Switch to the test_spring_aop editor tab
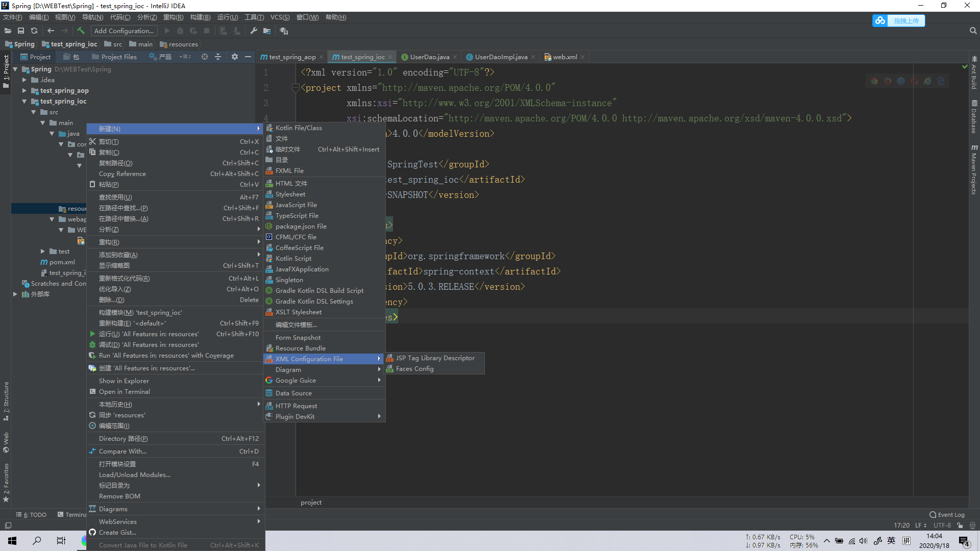 292,57
